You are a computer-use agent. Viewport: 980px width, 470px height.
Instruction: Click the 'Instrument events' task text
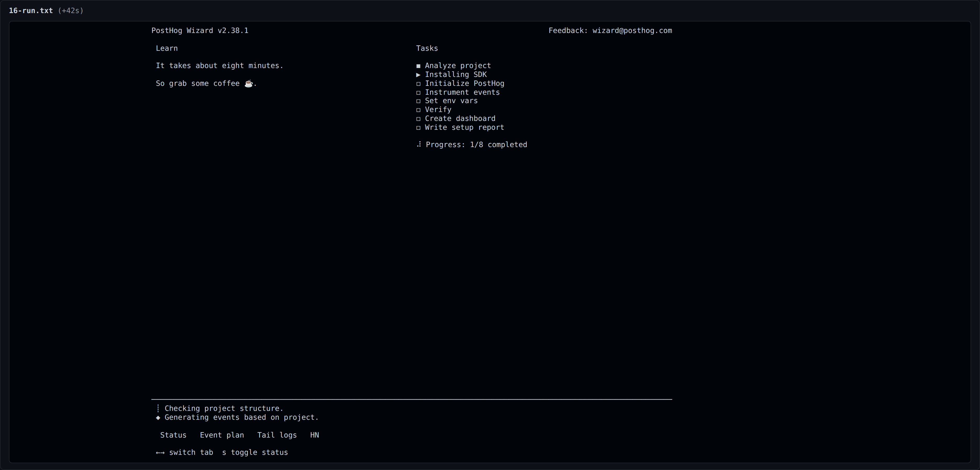coord(462,92)
